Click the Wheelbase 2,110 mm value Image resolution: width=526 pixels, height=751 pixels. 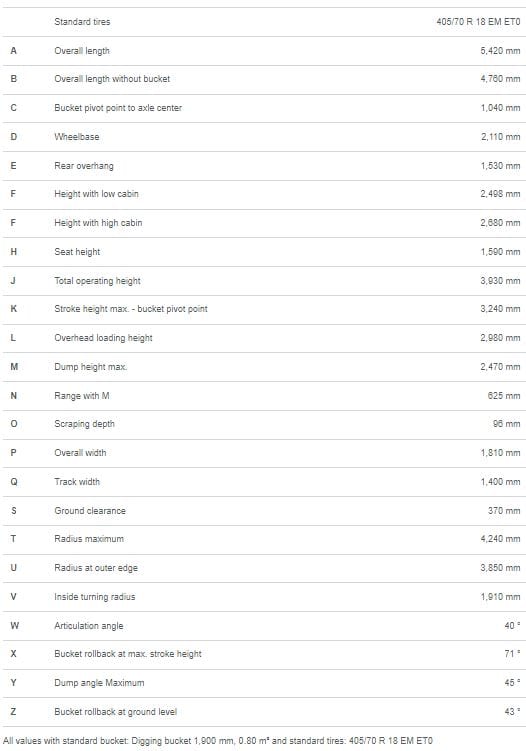(x=500, y=137)
